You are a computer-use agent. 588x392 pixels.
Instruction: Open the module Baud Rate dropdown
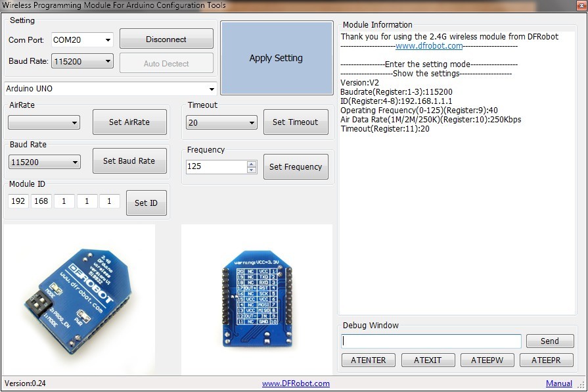44,162
